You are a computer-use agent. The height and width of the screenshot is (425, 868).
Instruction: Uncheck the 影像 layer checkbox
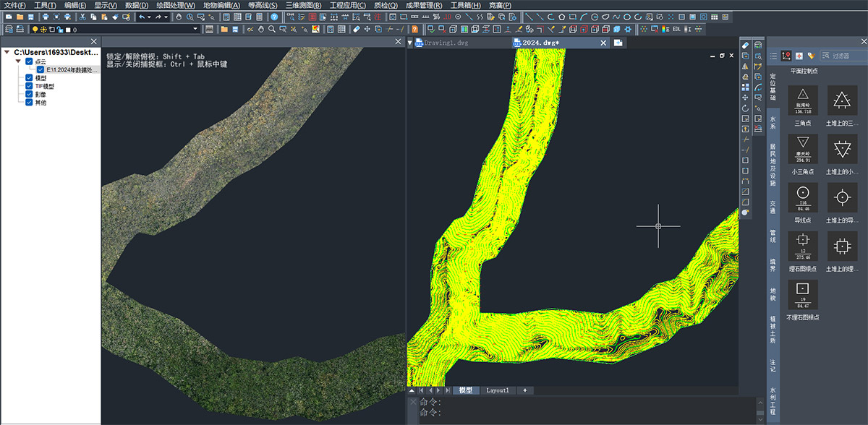point(30,94)
